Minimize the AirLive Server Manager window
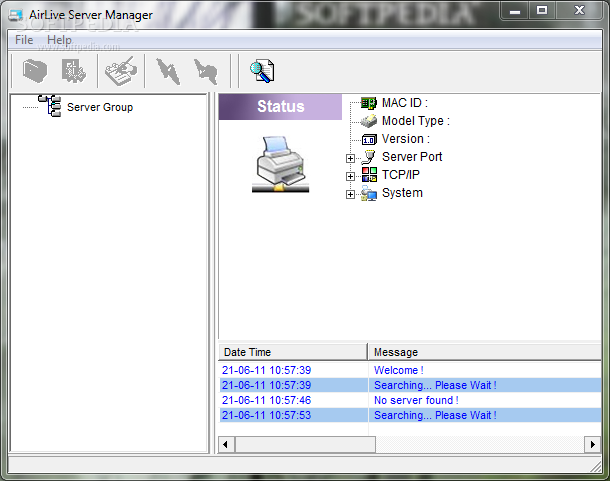The width and height of the screenshot is (610, 481). click(515, 11)
